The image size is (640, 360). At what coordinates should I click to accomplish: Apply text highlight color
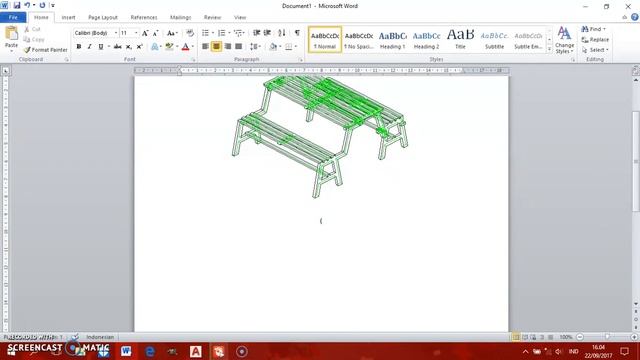(169, 47)
